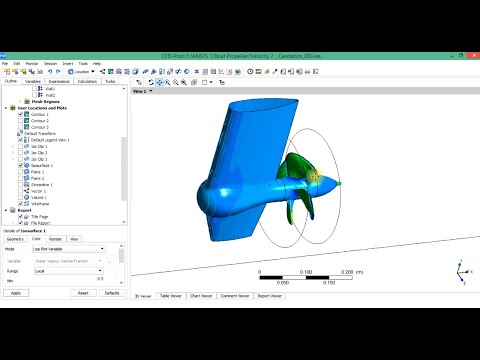The width and height of the screenshot is (480, 360).
Task: Click the Table insert toolbar icon
Action: (213, 71)
